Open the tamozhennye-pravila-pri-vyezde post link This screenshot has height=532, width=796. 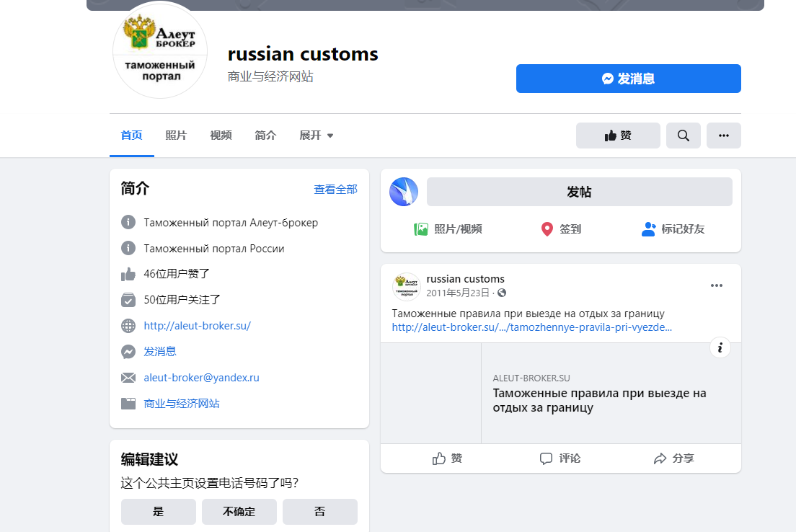531,327
